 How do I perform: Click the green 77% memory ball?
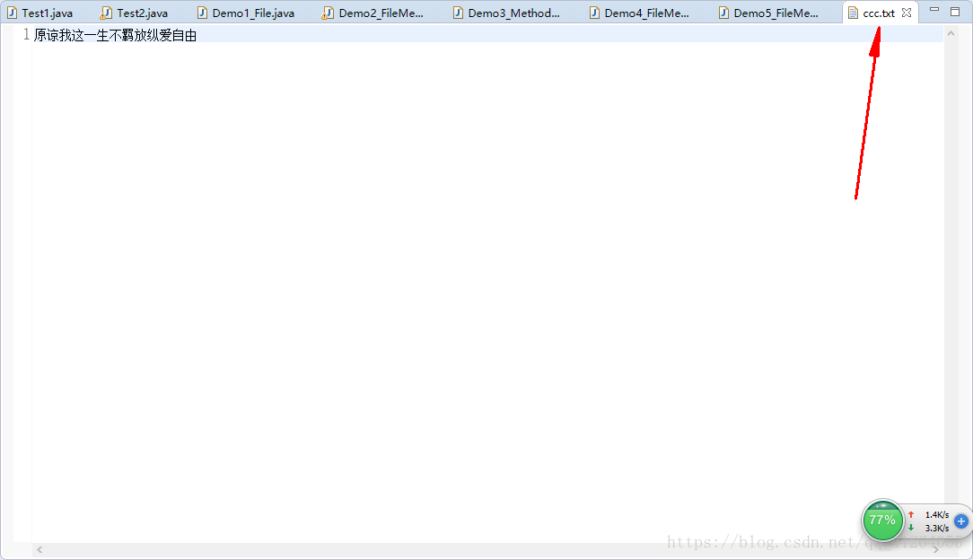[x=882, y=520]
